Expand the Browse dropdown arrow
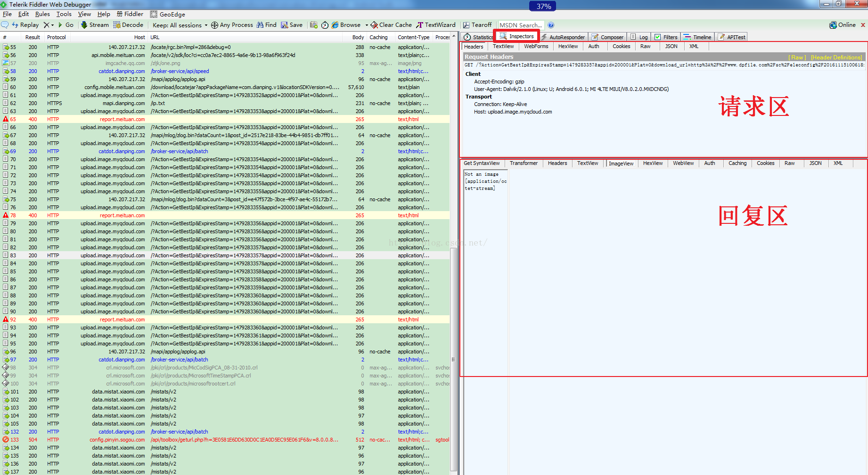 pos(367,25)
